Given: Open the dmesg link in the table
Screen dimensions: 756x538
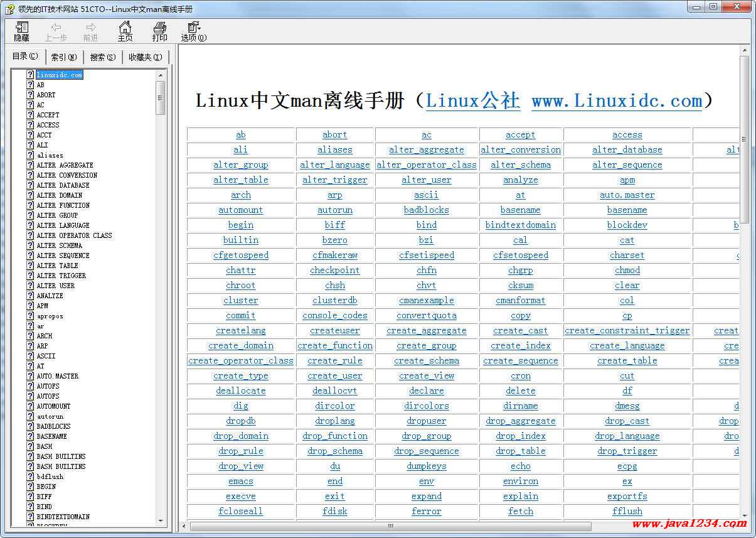Looking at the screenshot, I should pyautogui.click(x=627, y=406).
